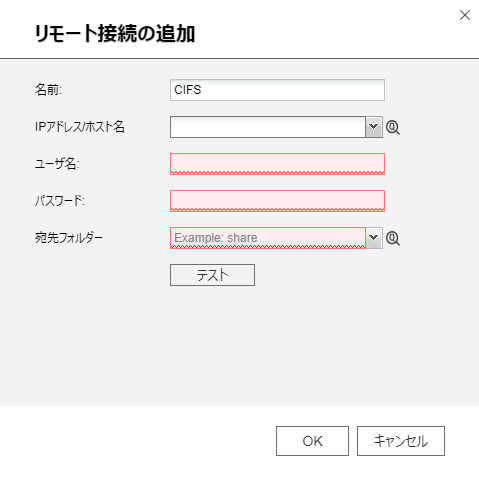Confirm the dialog with OK
479x480 pixels.
[312, 441]
